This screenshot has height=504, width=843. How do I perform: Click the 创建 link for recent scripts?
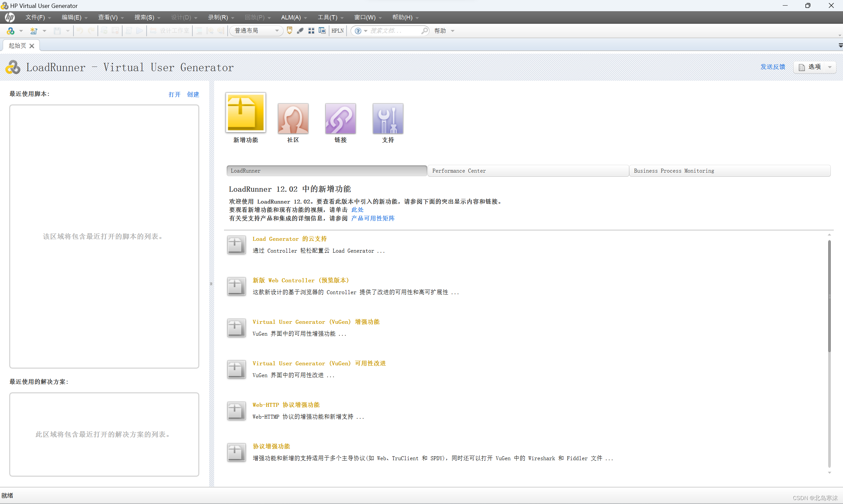coord(193,95)
